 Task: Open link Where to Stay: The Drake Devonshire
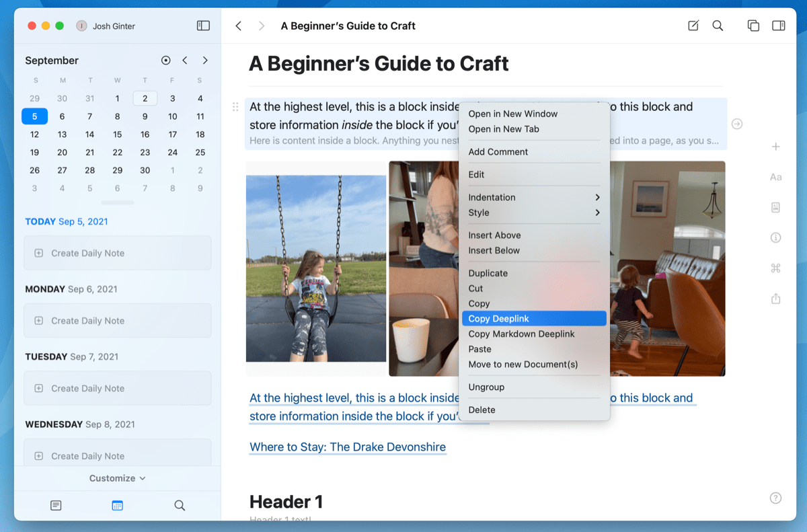pyautogui.click(x=348, y=447)
